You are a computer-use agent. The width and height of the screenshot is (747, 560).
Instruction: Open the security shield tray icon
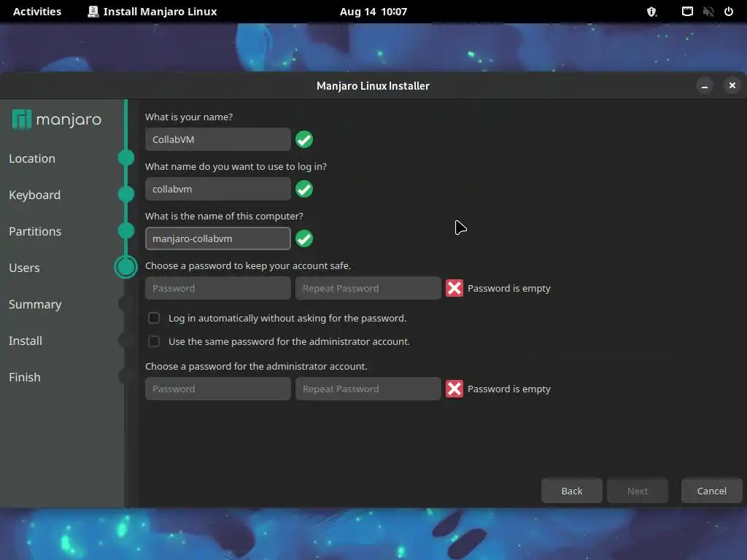click(651, 12)
